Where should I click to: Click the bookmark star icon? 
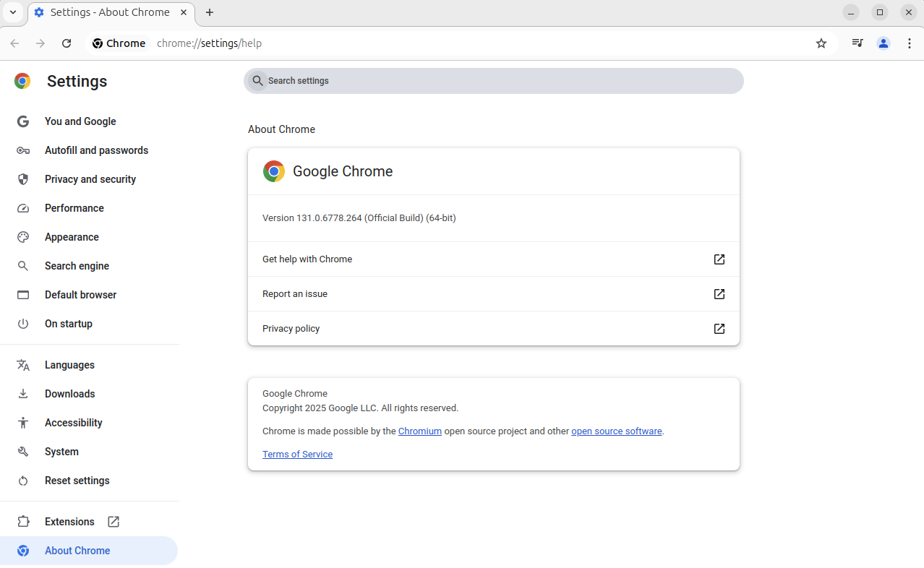tap(821, 43)
